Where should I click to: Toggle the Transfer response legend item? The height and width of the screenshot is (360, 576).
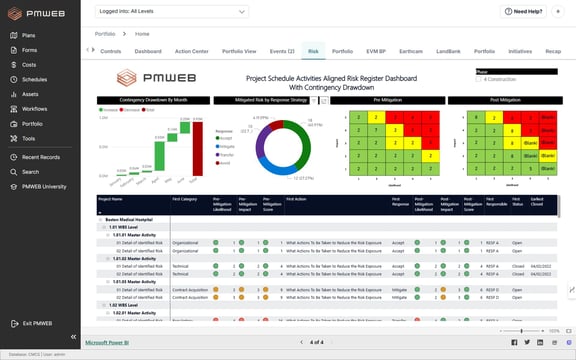[225, 155]
